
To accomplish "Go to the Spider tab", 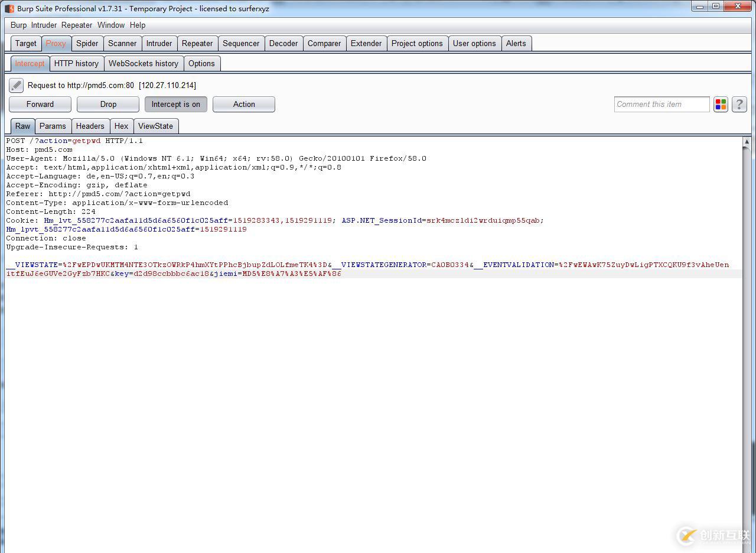I will pos(87,44).
